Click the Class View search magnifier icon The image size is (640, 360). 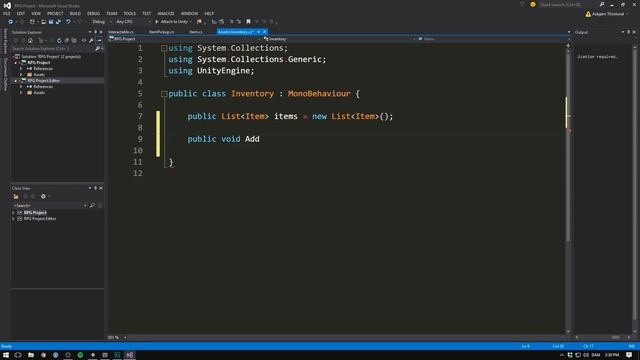[92, 206]
